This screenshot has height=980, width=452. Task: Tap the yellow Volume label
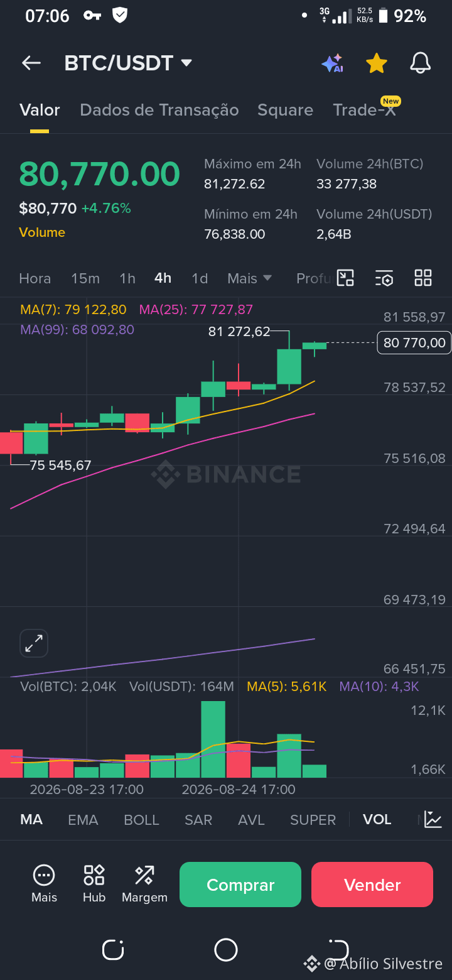42,232
